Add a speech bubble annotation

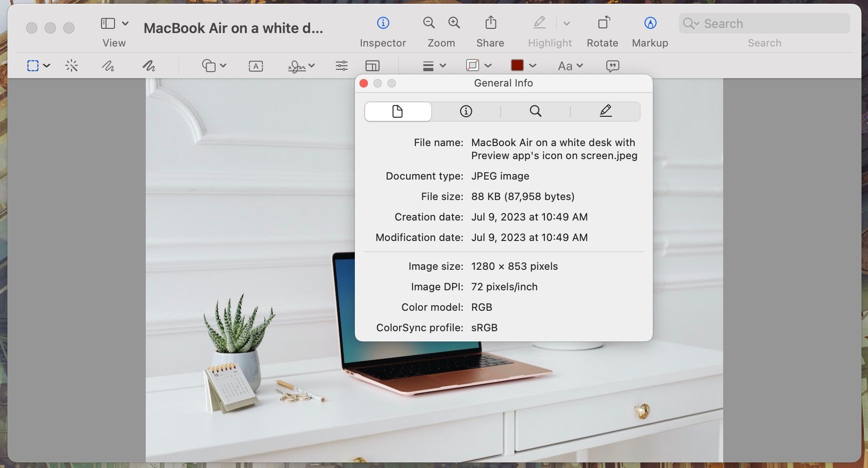click(613, 66)
